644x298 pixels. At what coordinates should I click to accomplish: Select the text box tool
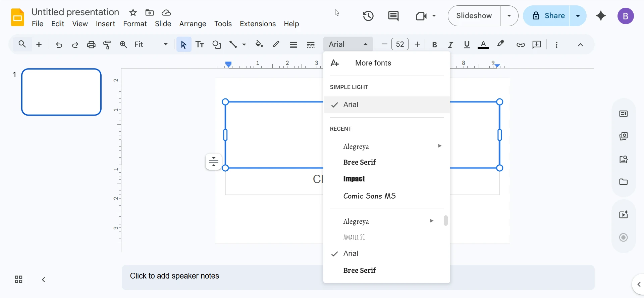tap(200, 44)
